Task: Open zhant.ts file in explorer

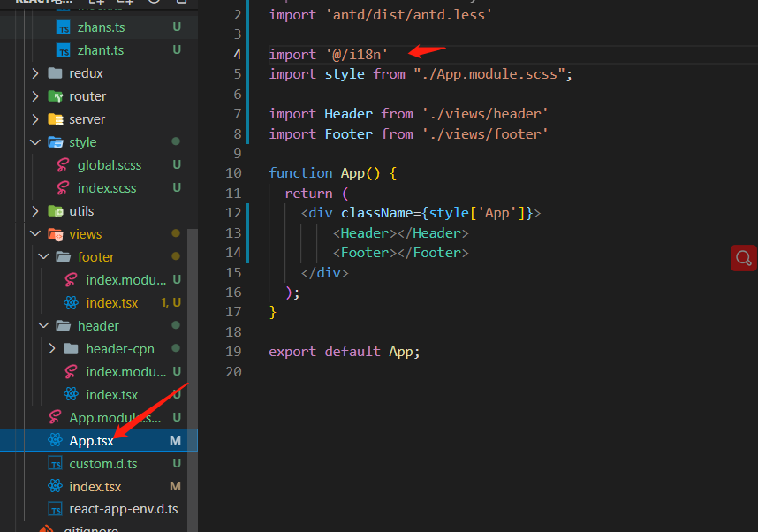Action: click(101, 50)
